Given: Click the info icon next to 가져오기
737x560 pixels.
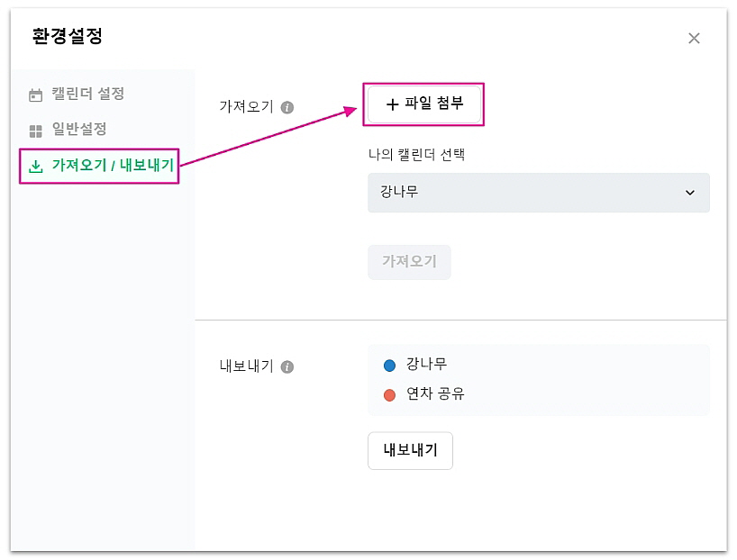Looking at the screenshot, I should [287, 107].
